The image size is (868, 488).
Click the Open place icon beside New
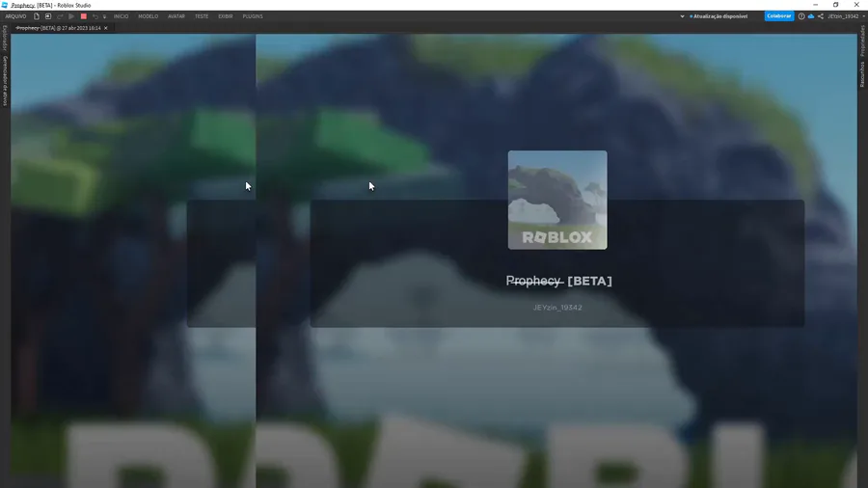coord(48,16)
